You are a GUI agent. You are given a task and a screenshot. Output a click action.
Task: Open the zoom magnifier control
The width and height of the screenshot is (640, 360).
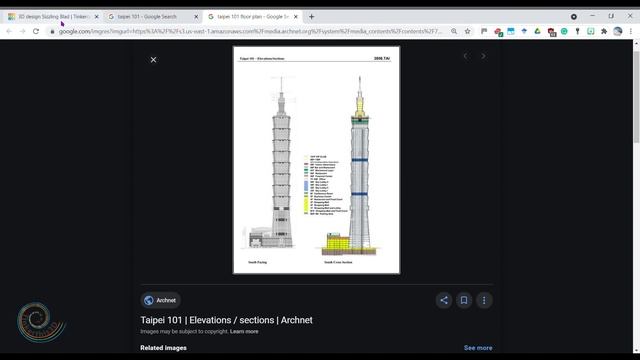(x=454, y=31)
